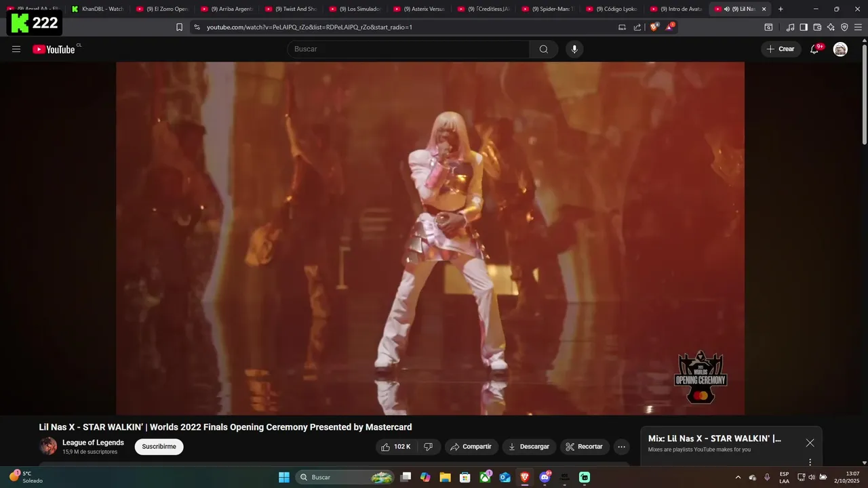
Task: Click the Brave Shields lion icon
Action: pos(654,27)
